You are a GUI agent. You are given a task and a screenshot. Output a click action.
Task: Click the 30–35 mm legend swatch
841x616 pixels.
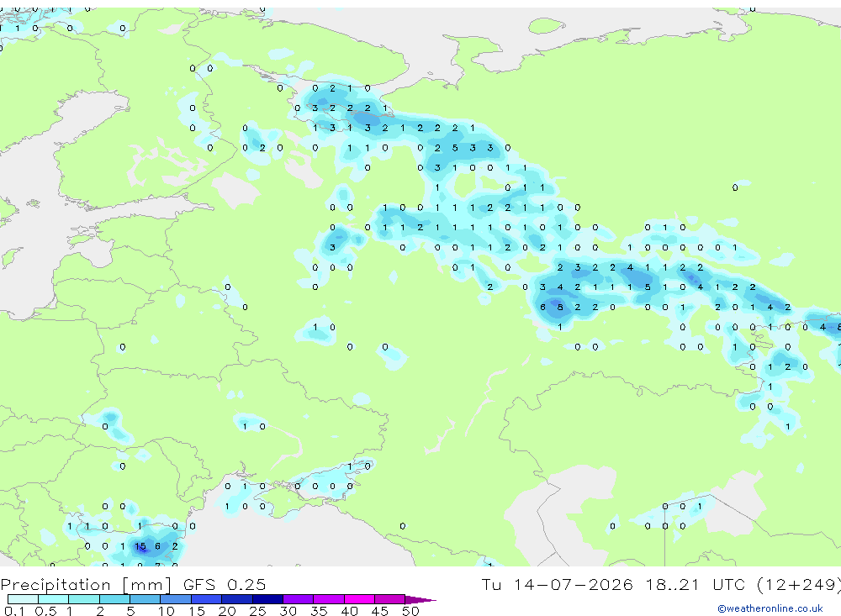(298, 599)
